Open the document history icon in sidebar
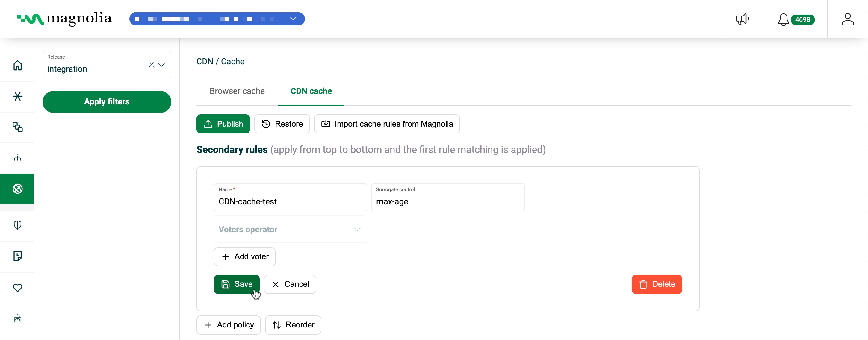Image resolution: width=868 pixels, height=340 pixels. point(17,256)
